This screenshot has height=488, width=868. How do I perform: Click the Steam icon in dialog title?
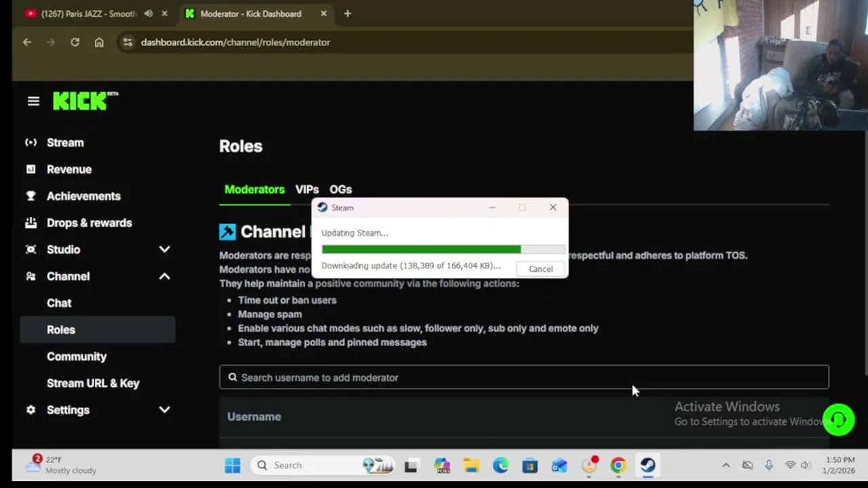point(323,207)
